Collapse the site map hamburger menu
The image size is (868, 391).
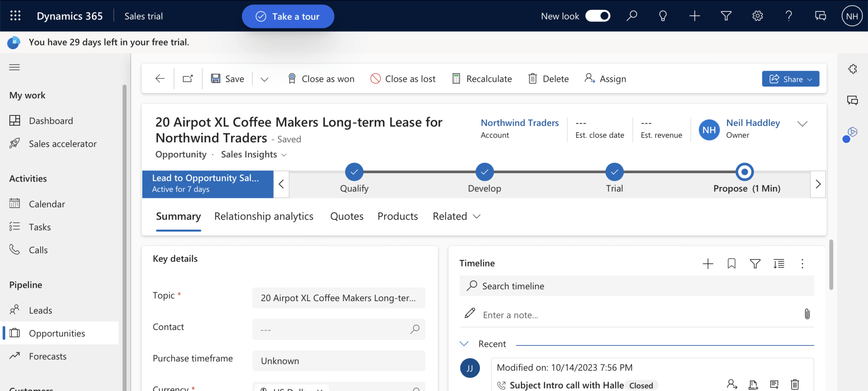(x=15, y=67)
